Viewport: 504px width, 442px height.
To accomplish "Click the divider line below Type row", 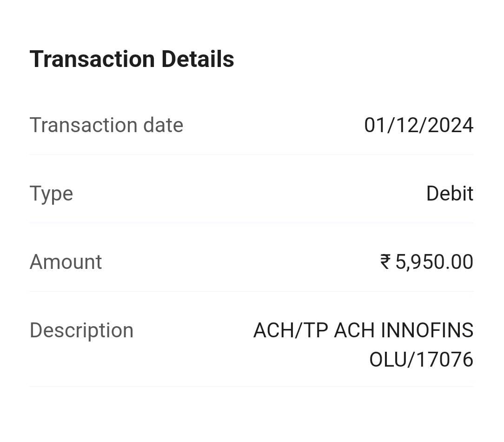I will tap(252, 223).
